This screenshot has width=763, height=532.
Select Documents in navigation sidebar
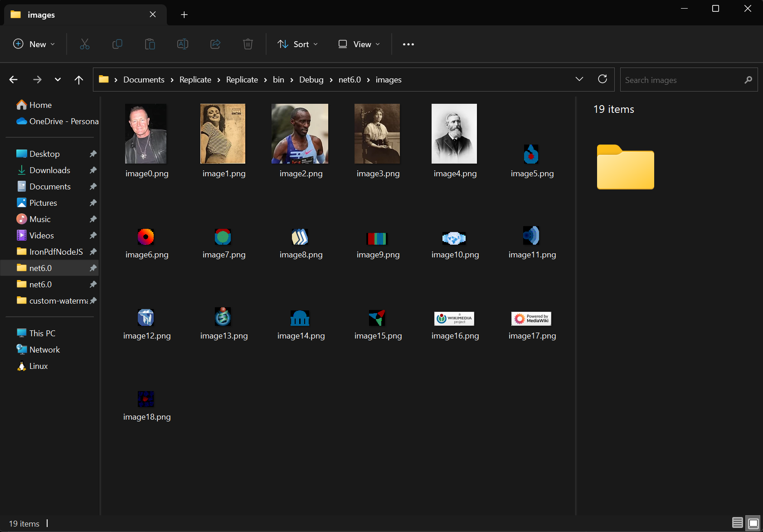click(51, 187)
